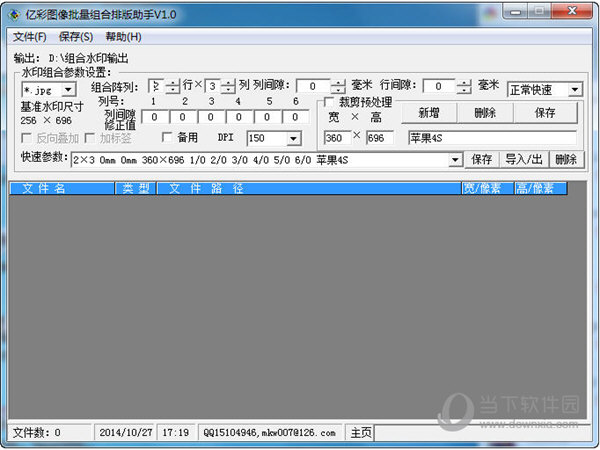The width and height of the screenshot is (600, 450).
Task: Click the QQ contact text in status bar
Action: [269, 433]
